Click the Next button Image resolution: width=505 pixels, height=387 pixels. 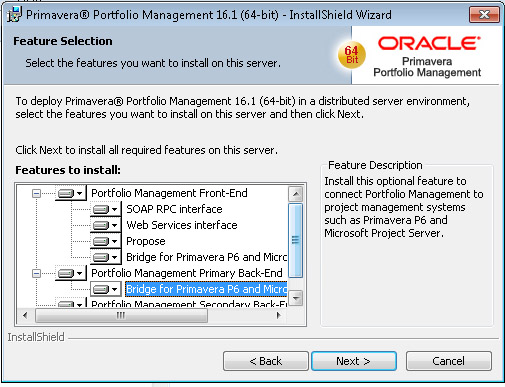[354, 361]
